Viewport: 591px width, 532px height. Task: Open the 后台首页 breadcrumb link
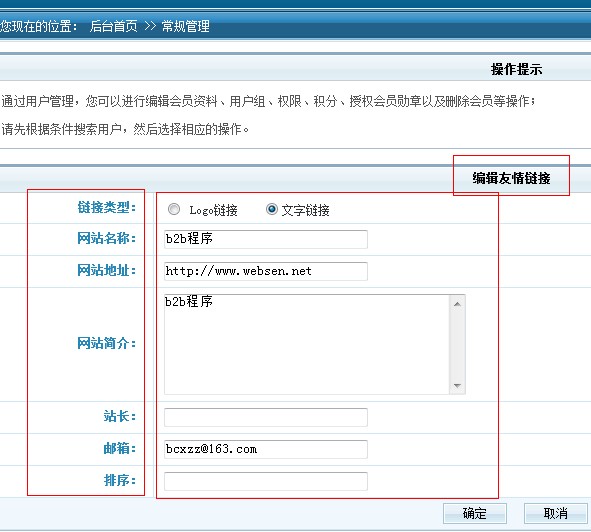pos(113,26)
